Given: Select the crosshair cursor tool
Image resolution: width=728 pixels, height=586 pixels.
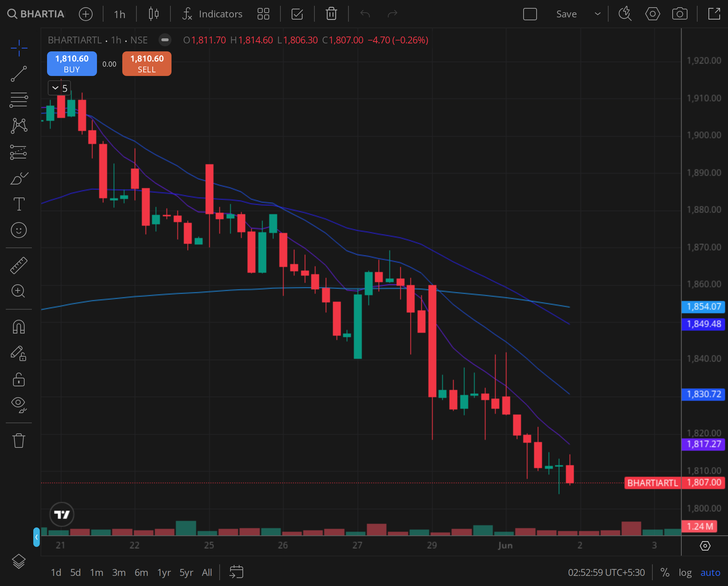Looking at the screenshot, I should (19, 48).
